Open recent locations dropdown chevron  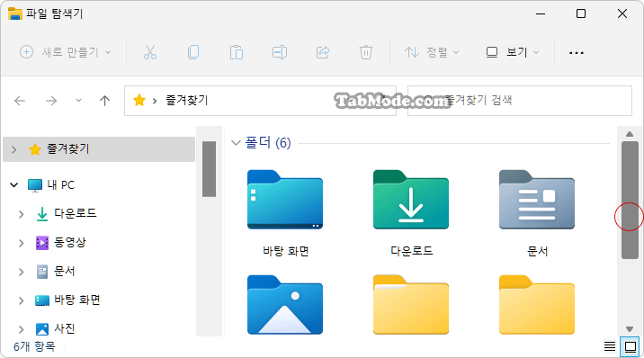coord(78,101)
